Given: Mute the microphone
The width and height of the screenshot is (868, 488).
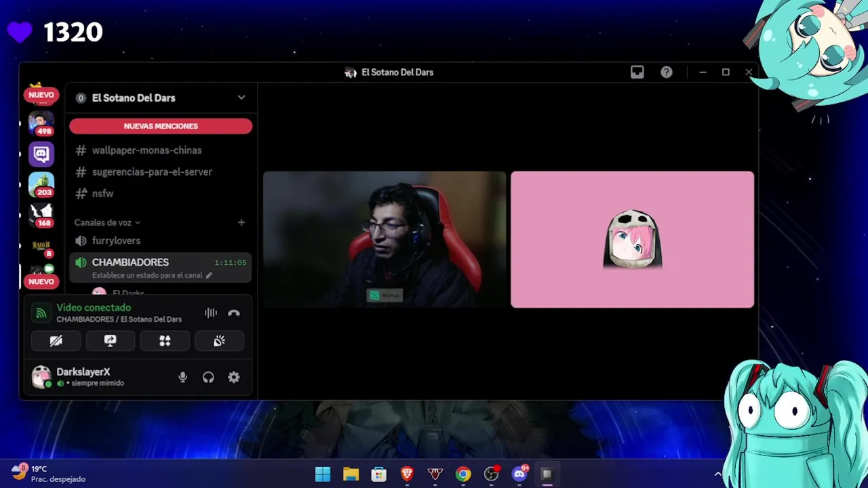Looking at the screenshot, I should tap(182, 378).
